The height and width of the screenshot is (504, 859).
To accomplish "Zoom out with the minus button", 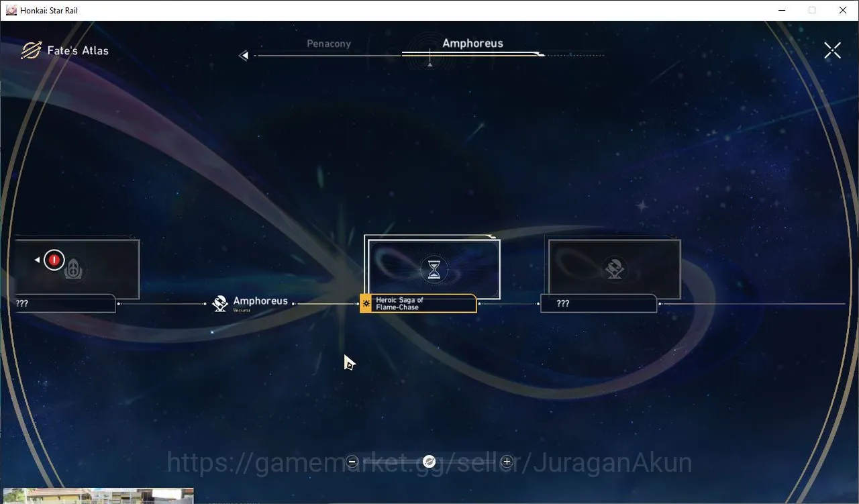I will tap(352, 461).
